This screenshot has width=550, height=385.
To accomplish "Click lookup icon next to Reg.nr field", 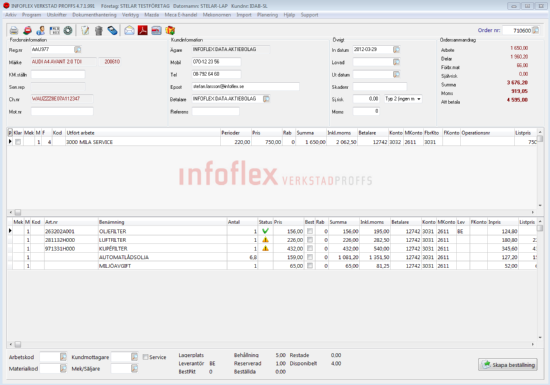I will [78, 49].
